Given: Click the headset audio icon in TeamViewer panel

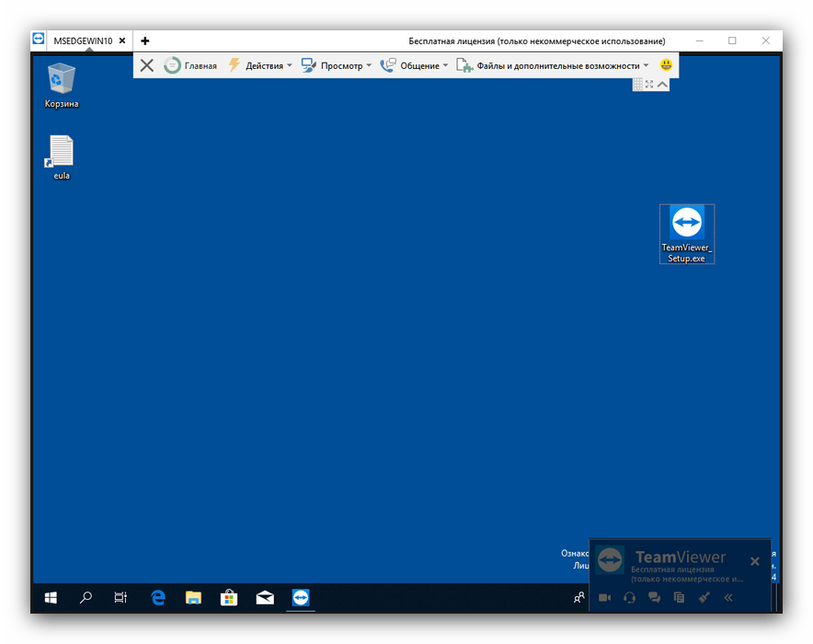Looking at the screenshot, I should tap(629, 598).
